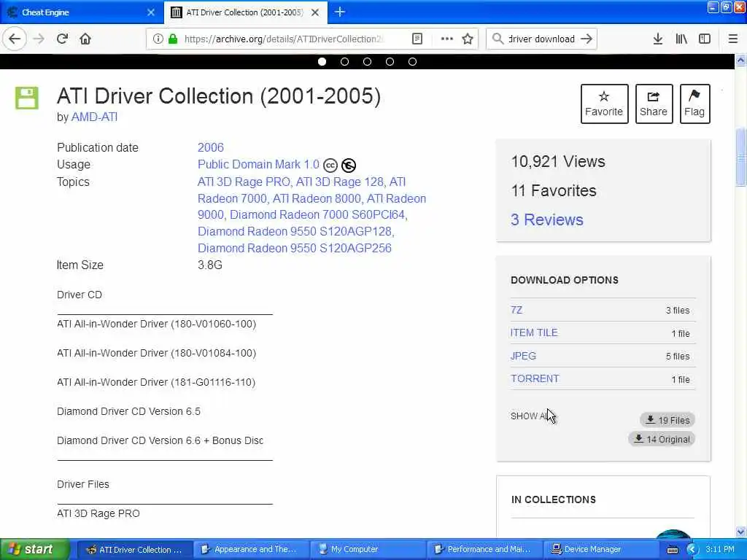Submit search with the arrow button
This screenshot has height=560, width=747.
(x=587, y=39)
